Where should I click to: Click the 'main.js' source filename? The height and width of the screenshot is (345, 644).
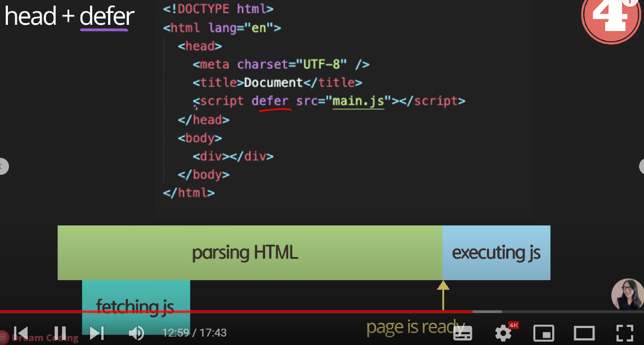358,101
